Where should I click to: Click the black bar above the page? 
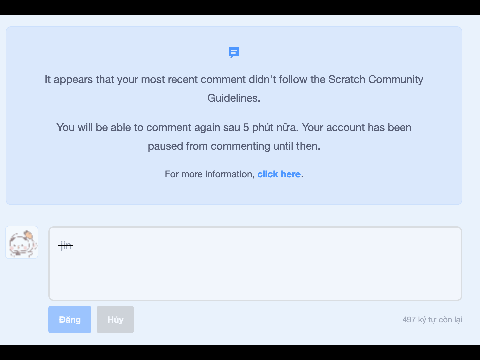point(240,7)
